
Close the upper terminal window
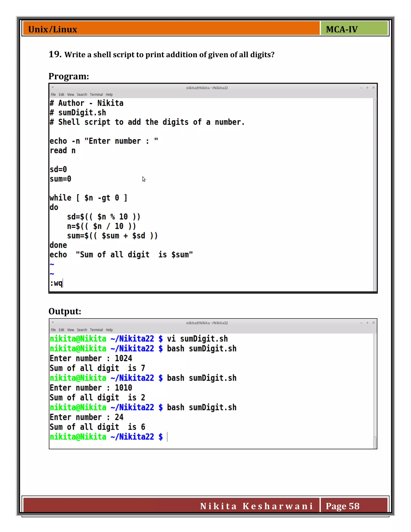[373, 88]
